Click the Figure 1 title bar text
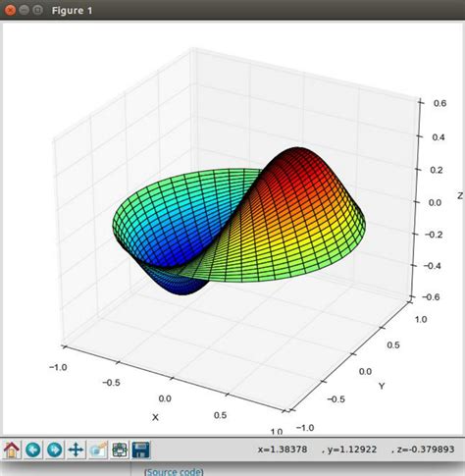465x476 pixels. tap(72, 11)
